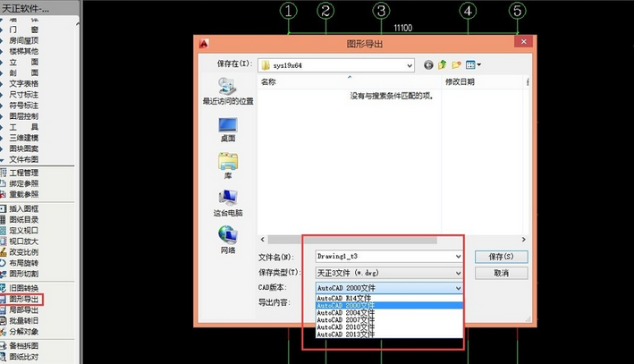Expand the 三维建模 menu group
This screenshot has height=364, width=634.
(24, 138)
